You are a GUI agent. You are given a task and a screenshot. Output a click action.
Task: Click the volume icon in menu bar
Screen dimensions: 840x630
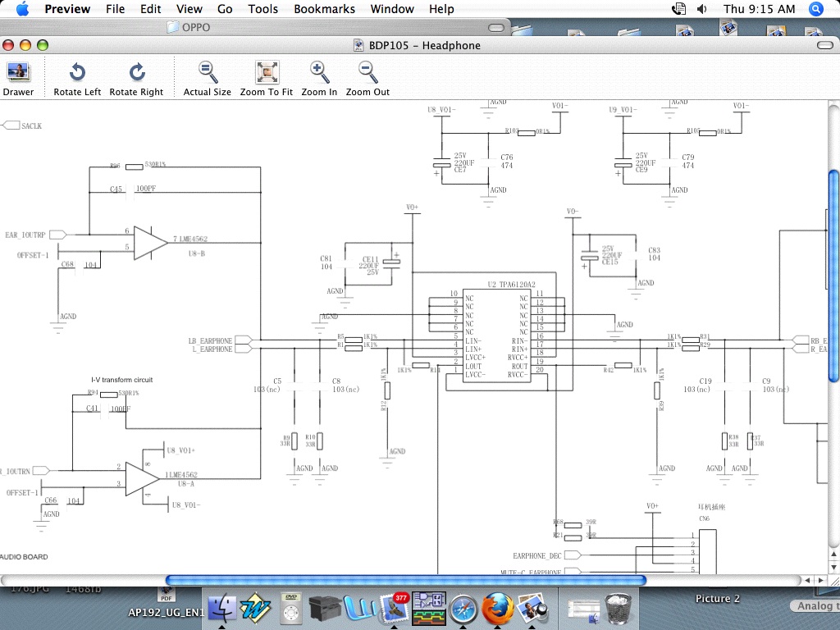[x=702, y=8]
